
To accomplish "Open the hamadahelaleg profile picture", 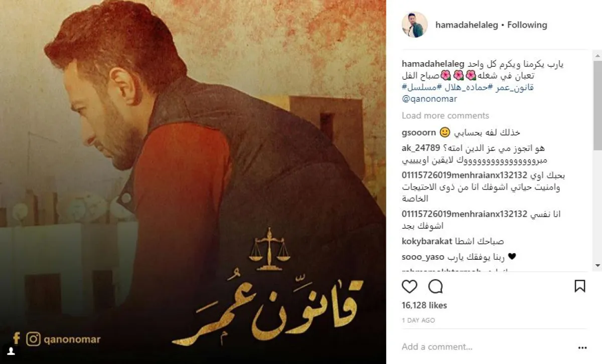I will point(414,25).
